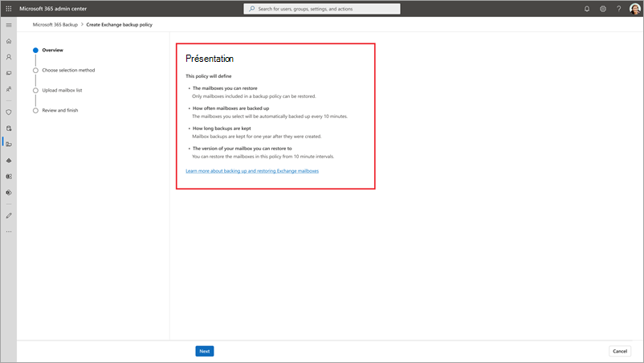Go to Home in the sidebar

9,41
